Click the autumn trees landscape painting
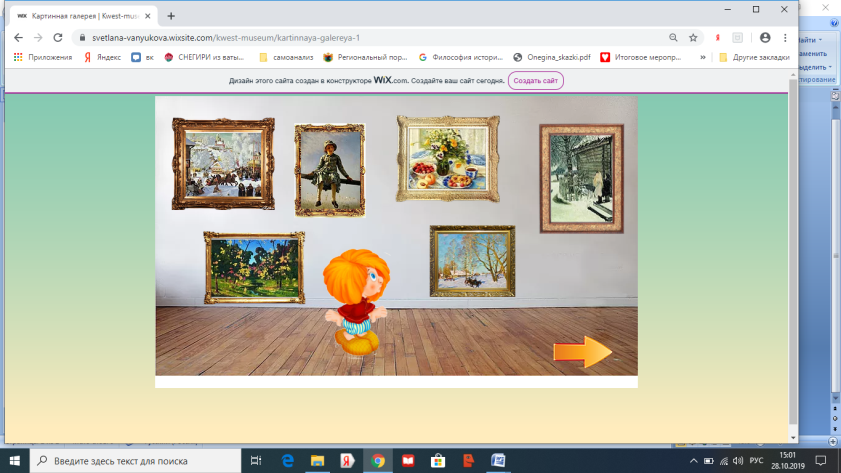Image resolution: width=841 pixels, height=473 pixels. [254, 268]
